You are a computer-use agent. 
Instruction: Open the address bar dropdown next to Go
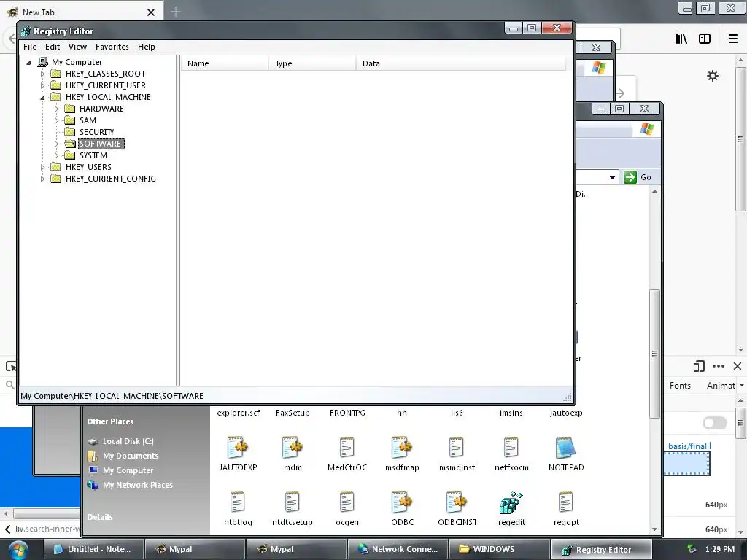point(612,178)
